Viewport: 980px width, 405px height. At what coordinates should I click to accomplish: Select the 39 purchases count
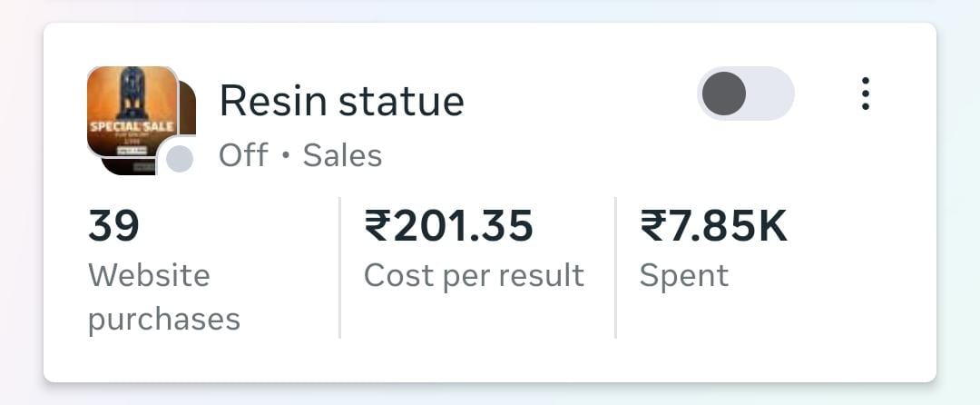(113, 226)
